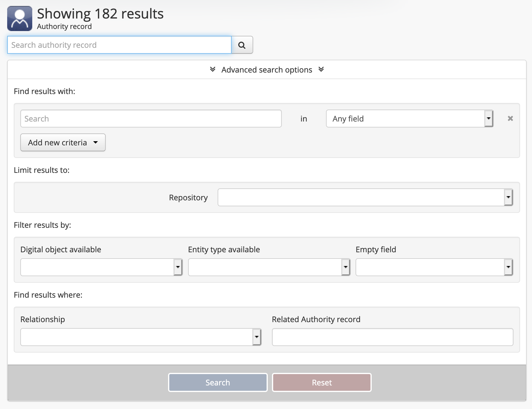Image resolution: width=532 pixels, height=409 pixels.
Task: Click right double-chevron beside Advanced search options
Action: (x=321, y=70)
